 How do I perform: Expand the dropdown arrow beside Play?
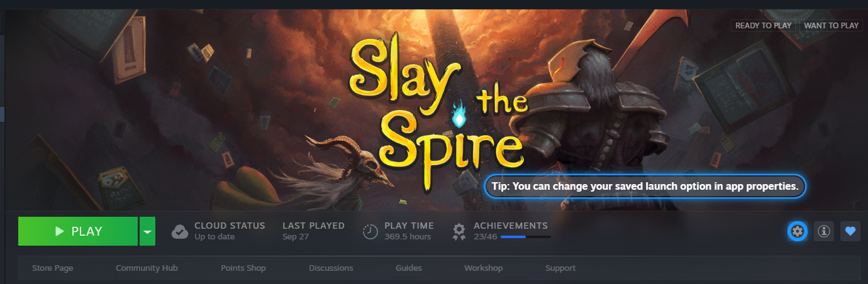click(147, 231)
